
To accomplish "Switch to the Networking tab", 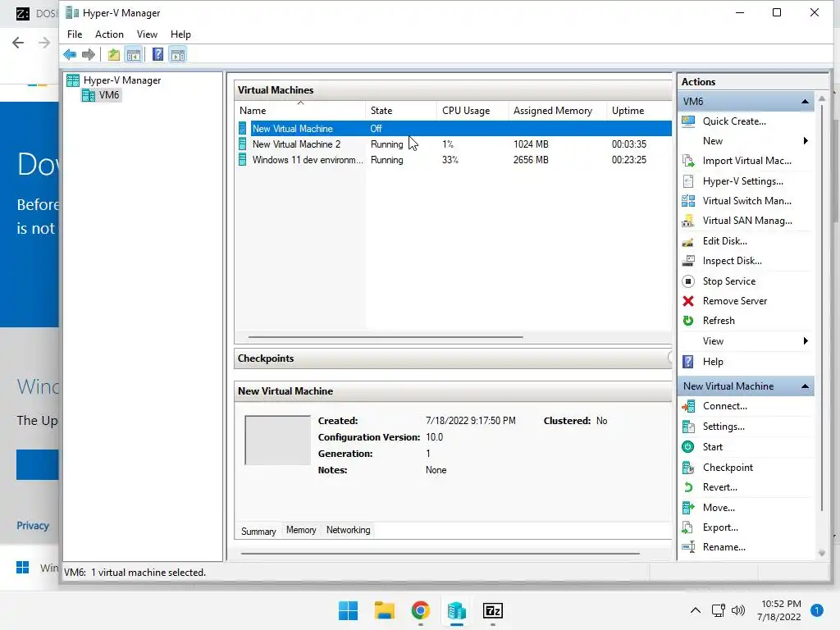I will [x=348, y=530].
